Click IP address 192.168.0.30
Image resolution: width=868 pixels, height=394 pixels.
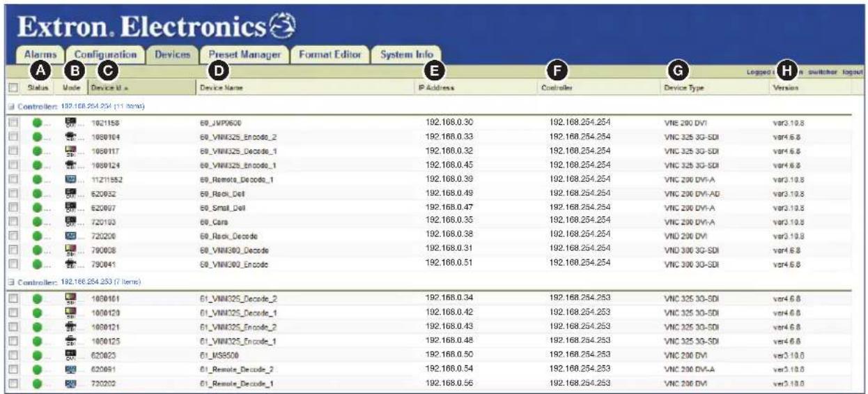450,122
